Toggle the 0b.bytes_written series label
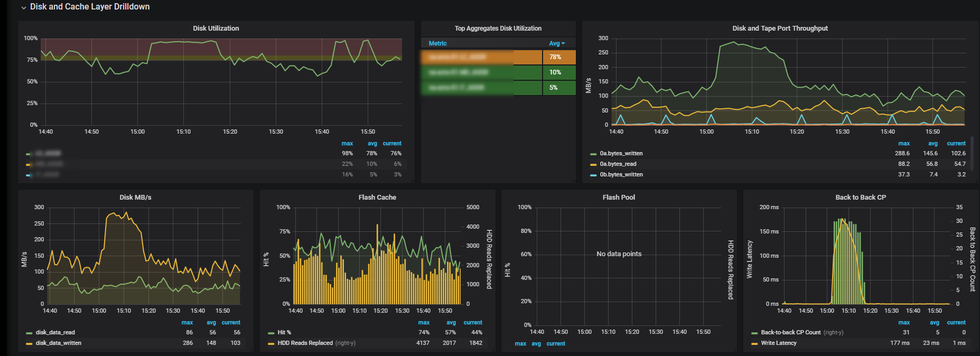 pos(621,174)
